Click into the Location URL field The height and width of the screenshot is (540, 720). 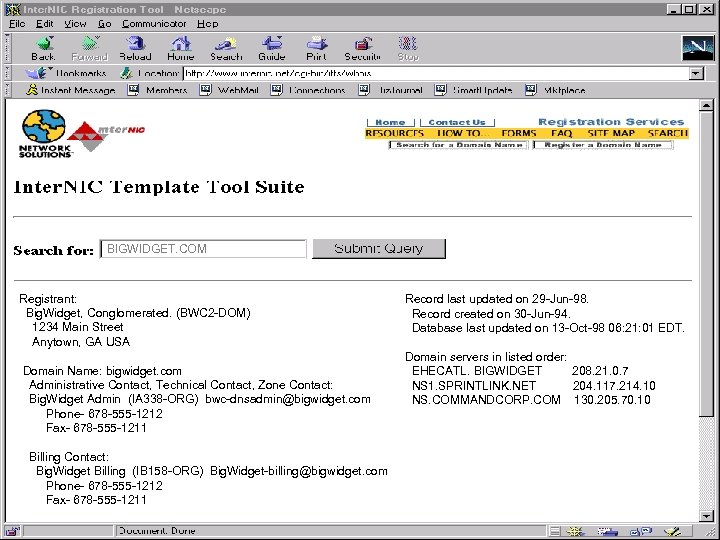tap(436, 73)
